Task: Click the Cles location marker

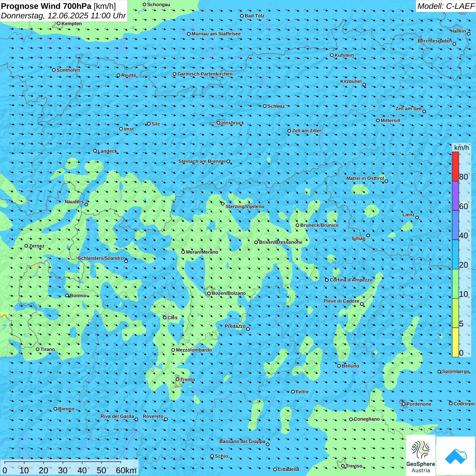Action: click(x=165, y=318)
